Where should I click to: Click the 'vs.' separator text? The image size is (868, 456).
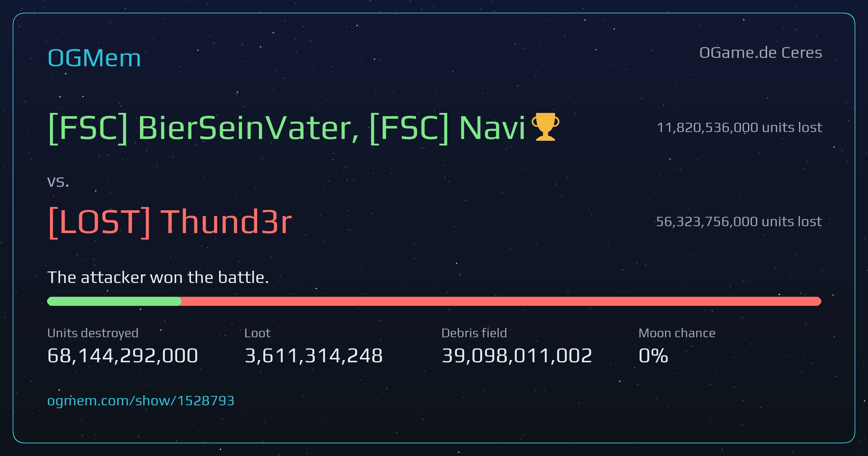coord(58,182)
